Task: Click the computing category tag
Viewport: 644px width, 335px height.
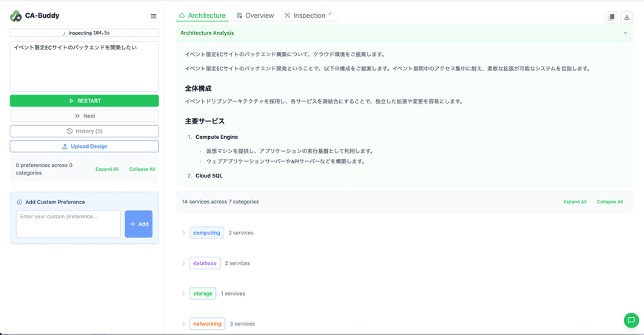Action: click(207, 233)
